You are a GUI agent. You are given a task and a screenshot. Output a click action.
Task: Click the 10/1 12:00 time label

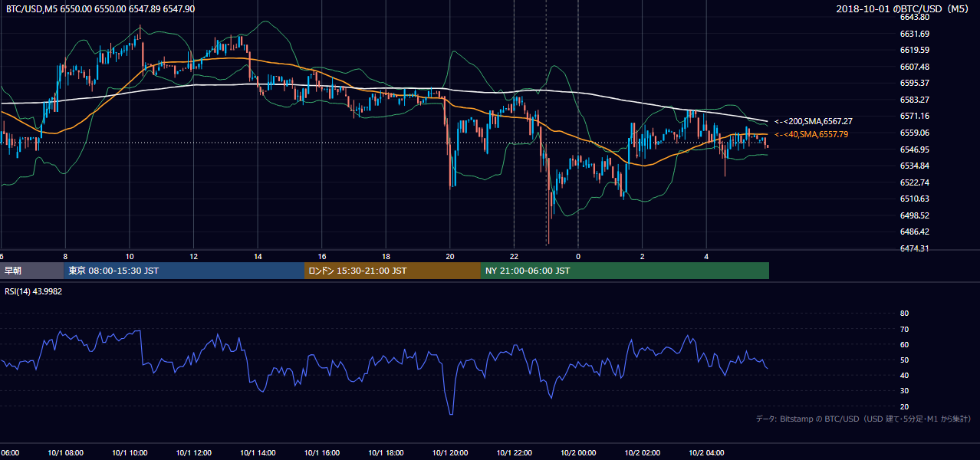pos(194,452)
